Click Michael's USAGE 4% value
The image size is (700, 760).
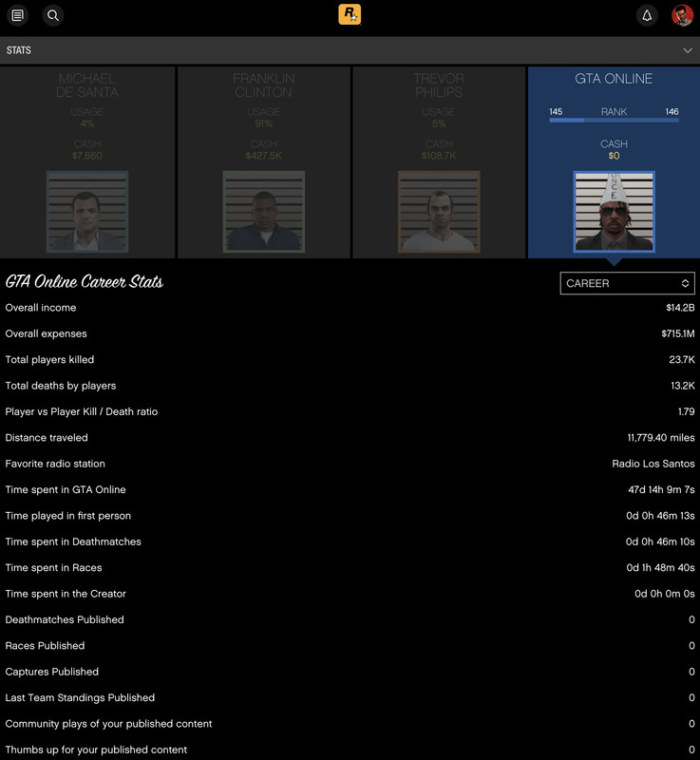(87, 124)
